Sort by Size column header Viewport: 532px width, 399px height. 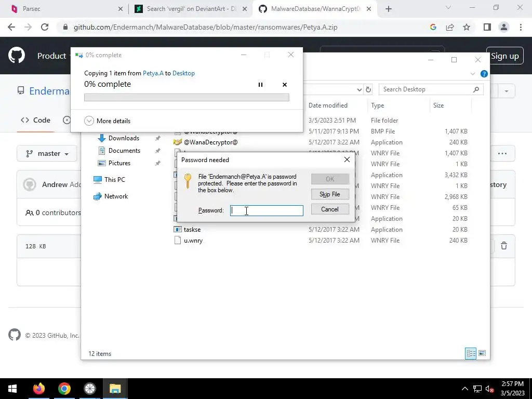click(x=438, y=105)
